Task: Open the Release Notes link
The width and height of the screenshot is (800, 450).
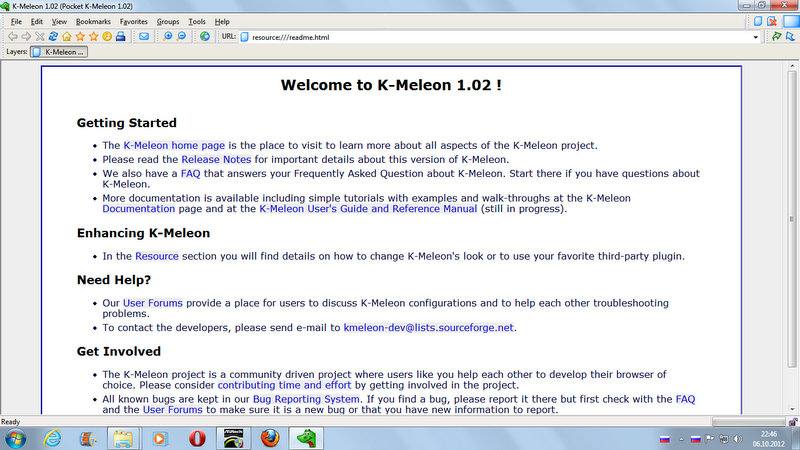Action: pyautogui.click(x=216, y=160)
